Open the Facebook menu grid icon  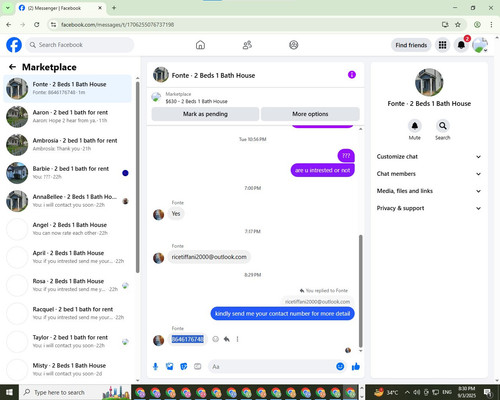442,45
